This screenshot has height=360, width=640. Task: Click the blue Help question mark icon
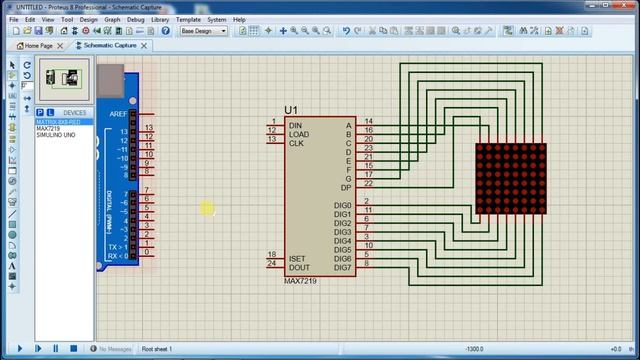pos(165,31)
